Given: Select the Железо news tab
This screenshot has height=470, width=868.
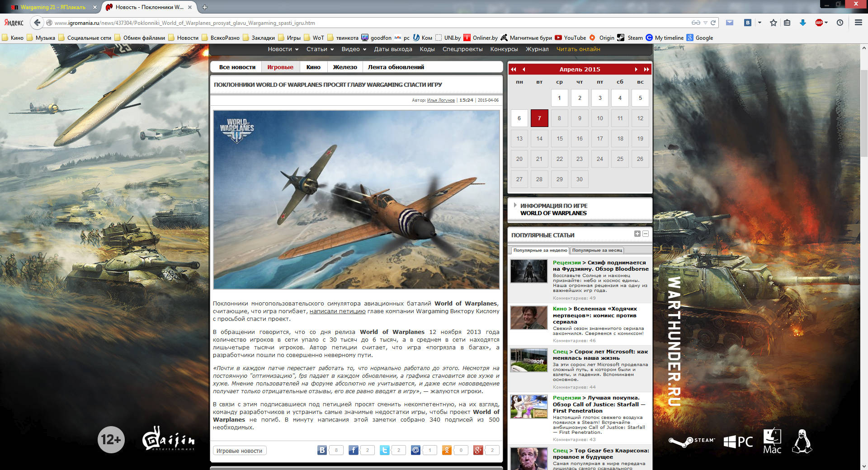Looking at the screenshot, I should 344,67.
